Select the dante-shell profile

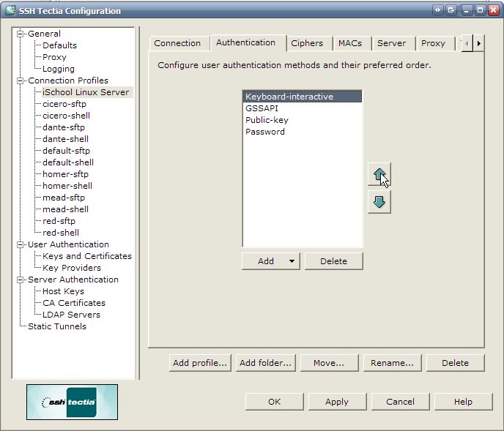(66, 139)
